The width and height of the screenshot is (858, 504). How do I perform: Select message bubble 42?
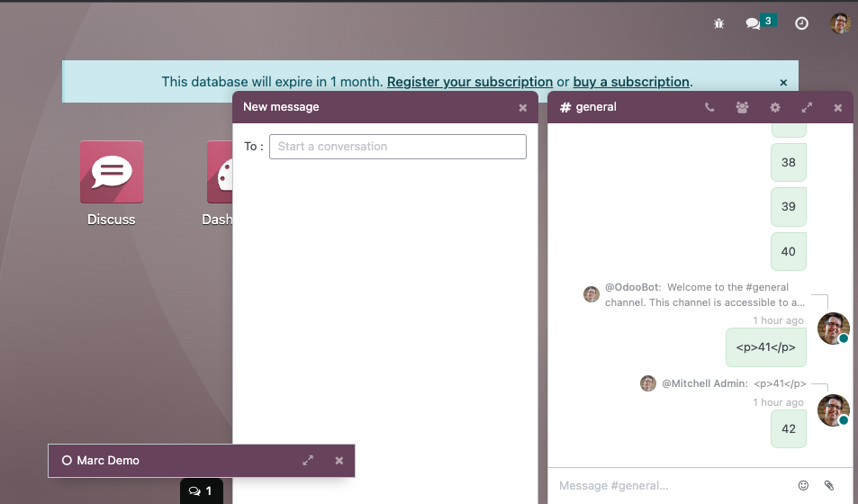(x=789, y=429)
